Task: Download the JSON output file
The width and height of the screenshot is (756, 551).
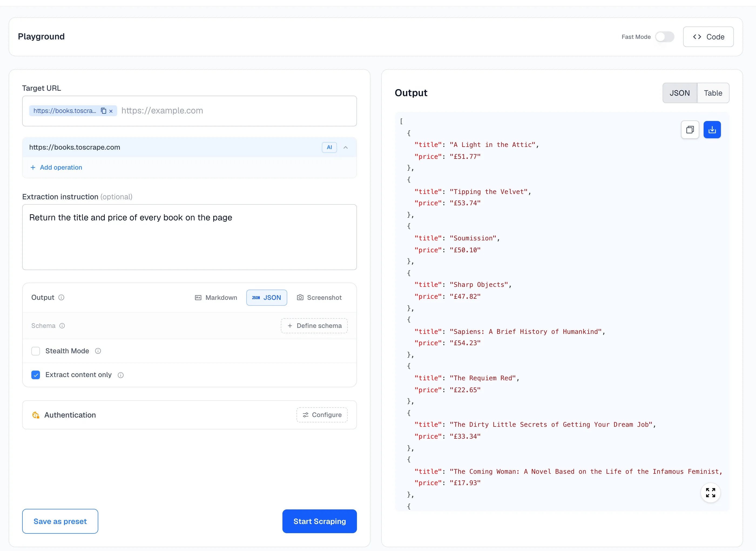Action: [712, 130]
